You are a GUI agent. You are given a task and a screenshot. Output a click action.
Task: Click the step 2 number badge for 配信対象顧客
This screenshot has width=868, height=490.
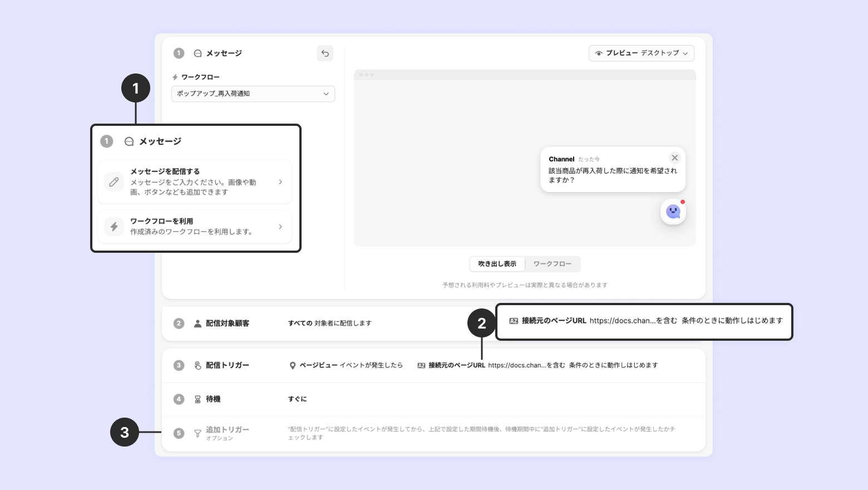[x=179, y=324]
